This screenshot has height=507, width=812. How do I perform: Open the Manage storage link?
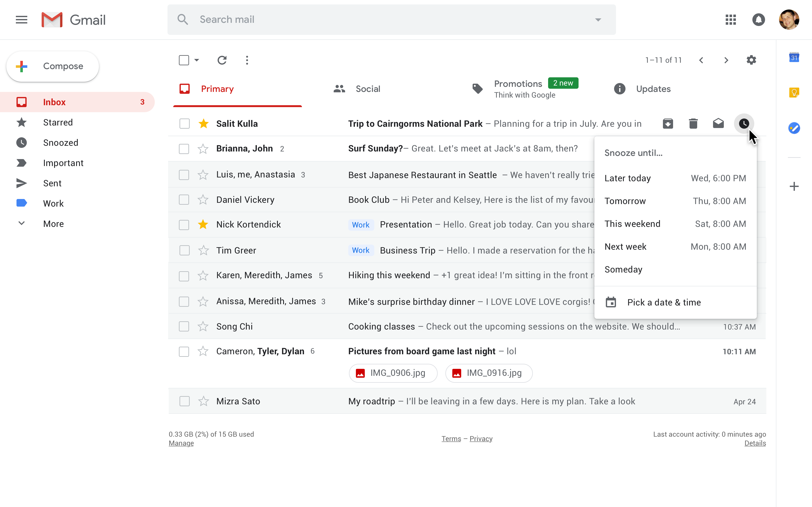click(x=181, y=443)
